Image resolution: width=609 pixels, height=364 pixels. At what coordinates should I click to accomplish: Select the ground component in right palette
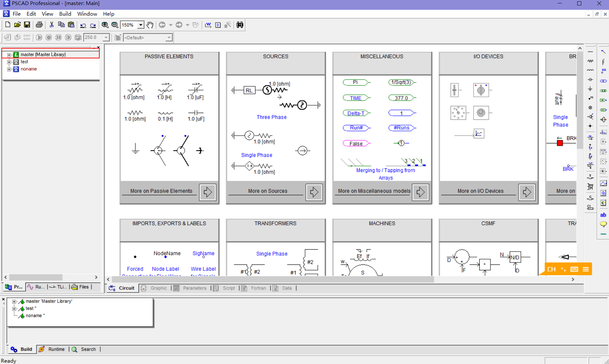[x=590, y=89]
